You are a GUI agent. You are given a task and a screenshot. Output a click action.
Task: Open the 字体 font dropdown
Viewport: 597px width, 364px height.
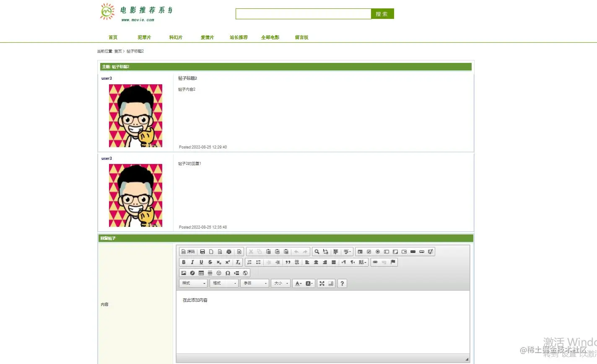coord(254,283)
